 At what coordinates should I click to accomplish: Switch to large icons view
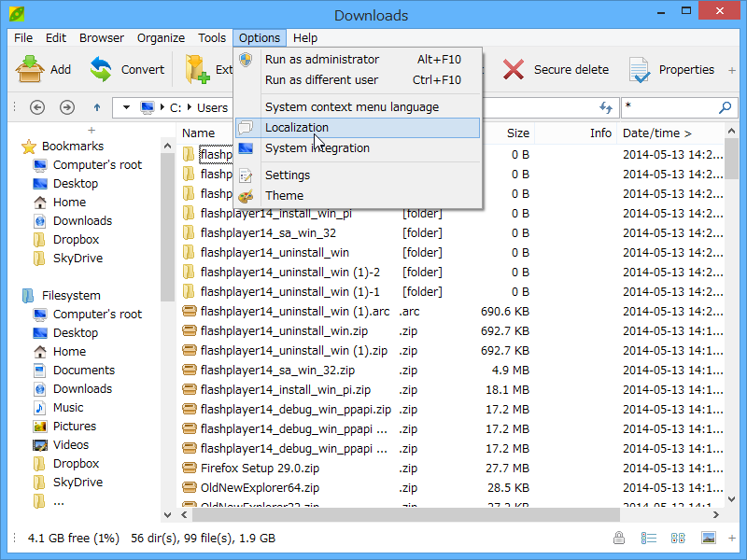pos(678,539)
